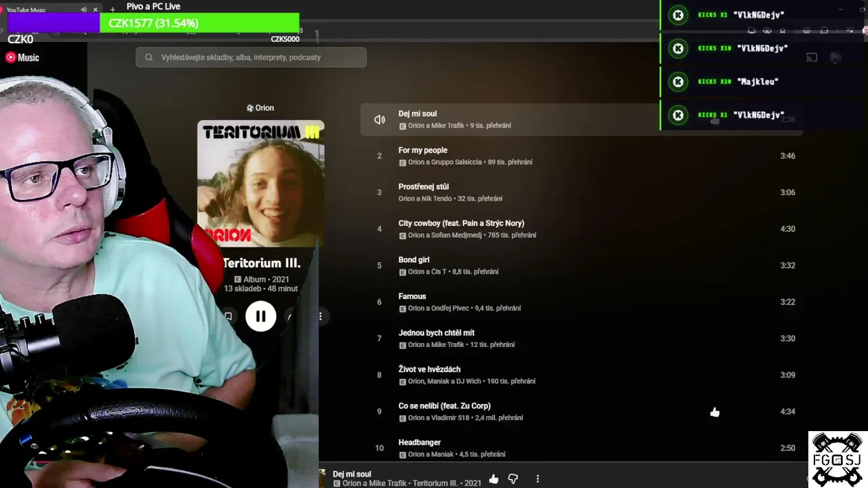Play the track "Život ve hvězdách"
The height and width of the screenshot is (488, 868).
(x=429, y=370)
